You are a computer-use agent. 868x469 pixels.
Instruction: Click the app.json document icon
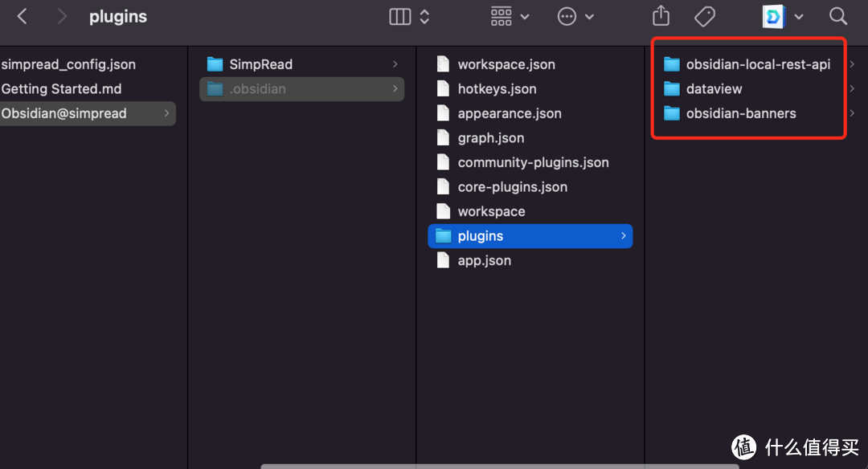click(443, 260)
